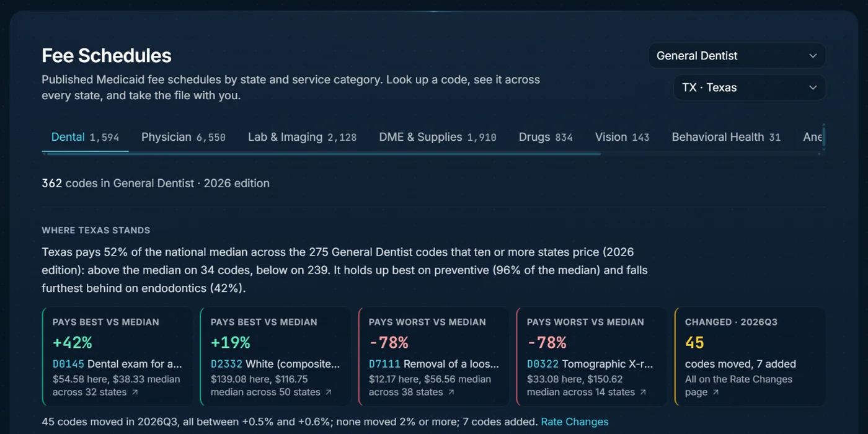The width and height of the screenshot is (868, 434).
Task: Expand chevron on General Dentist selector
Action: coord(813,56)
